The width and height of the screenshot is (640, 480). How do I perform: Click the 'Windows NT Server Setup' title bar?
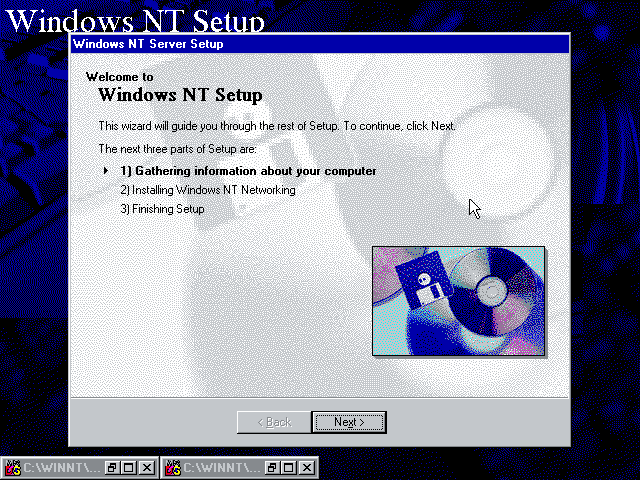click(x=320, y=44)
